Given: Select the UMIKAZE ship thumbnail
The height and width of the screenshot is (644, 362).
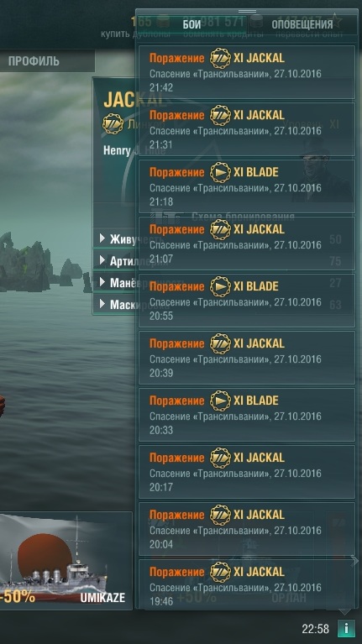Looking at the screenshot, I should point(66,561).
